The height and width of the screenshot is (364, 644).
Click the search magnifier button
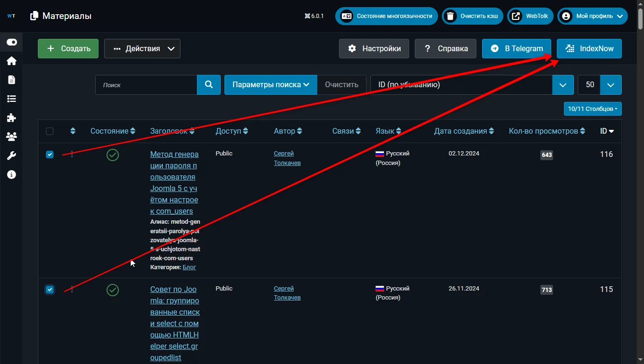point(209,85)
